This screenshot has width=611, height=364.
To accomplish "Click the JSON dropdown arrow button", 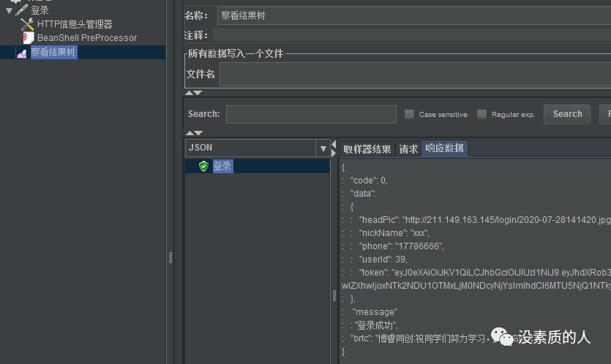I will click(x=323, y=148).
